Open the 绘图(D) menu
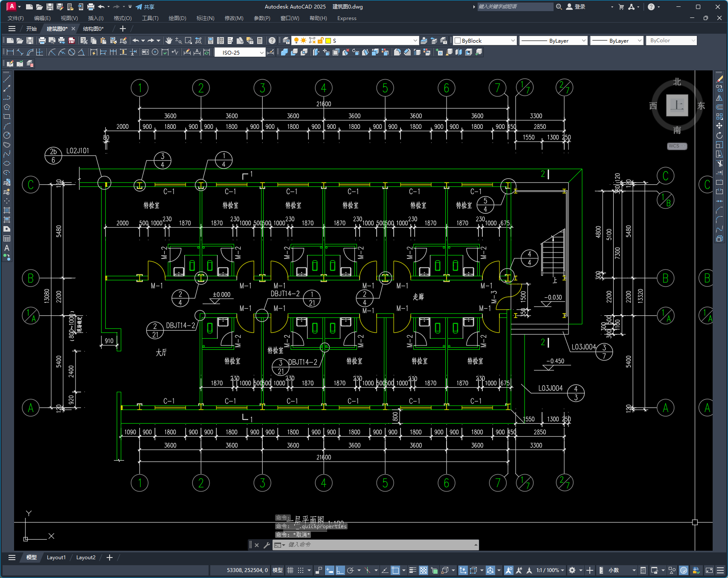The width and height of the screenshot is (728, 578). coord(177,18)
